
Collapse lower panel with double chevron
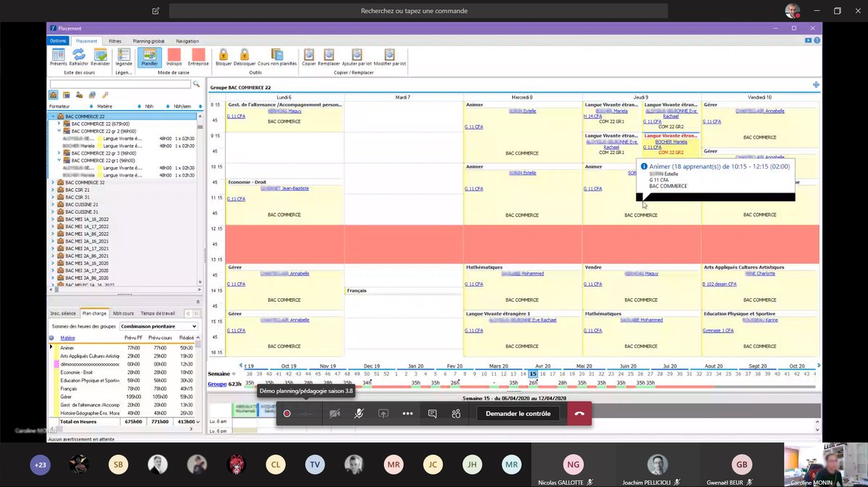click(x=197, y=301)
